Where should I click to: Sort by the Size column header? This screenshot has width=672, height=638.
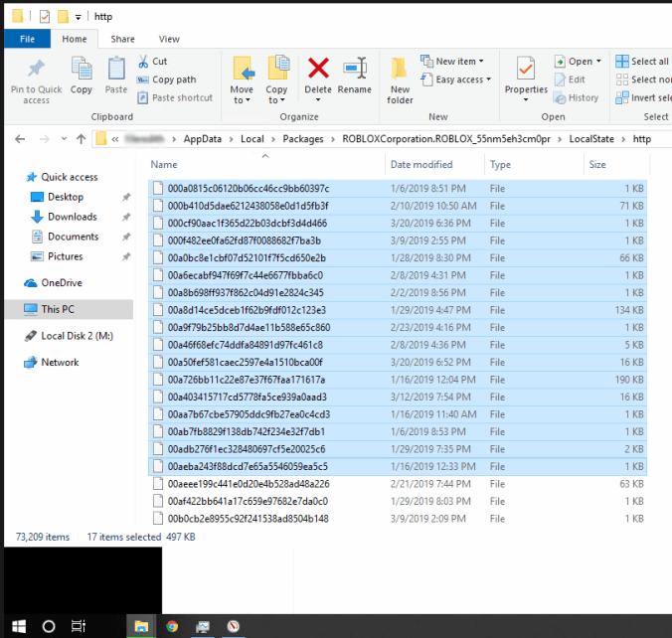pos(597,165)
